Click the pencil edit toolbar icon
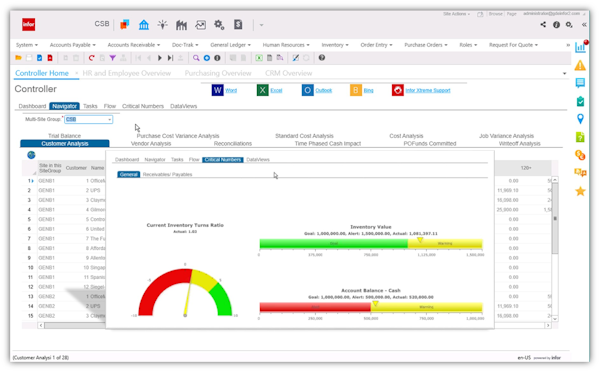 [295, 58]
